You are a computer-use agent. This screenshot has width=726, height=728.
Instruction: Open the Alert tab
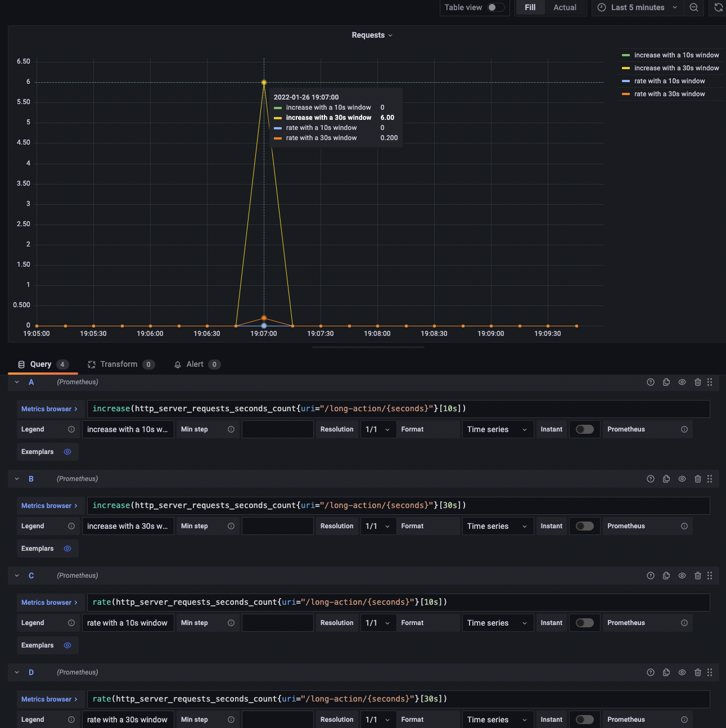(x=193, y=364)
